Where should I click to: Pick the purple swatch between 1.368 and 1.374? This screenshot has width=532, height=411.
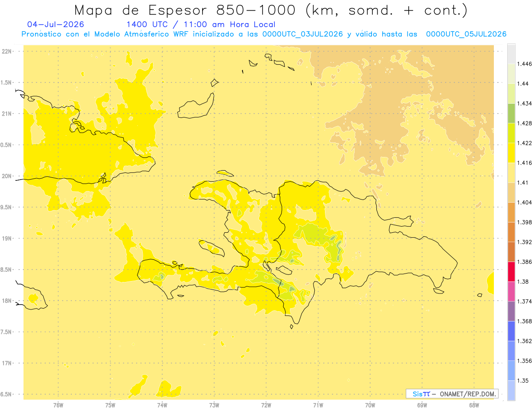pos(511,311)
